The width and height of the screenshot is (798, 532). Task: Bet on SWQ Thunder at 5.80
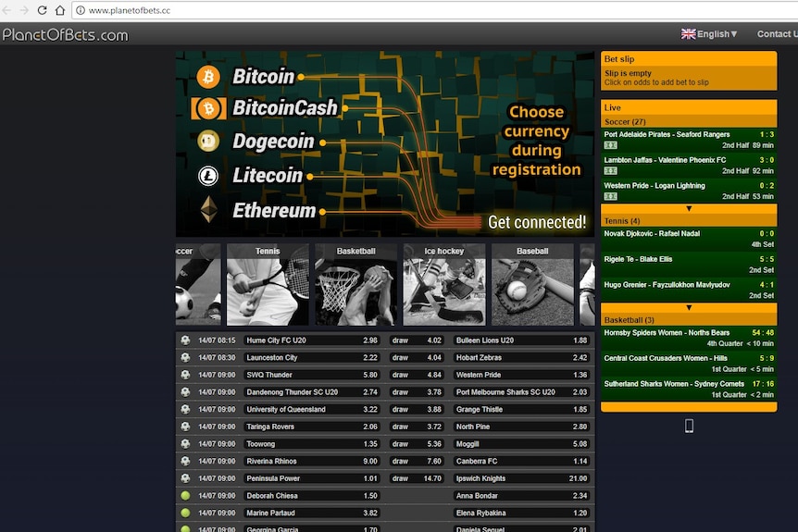(x=312, y=375)
